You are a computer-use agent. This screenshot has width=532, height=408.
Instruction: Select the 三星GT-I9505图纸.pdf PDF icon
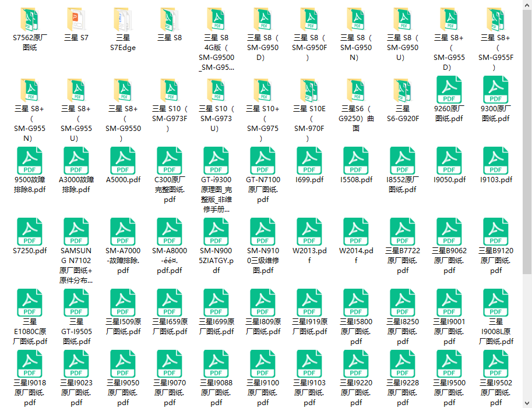pos(76,303)
